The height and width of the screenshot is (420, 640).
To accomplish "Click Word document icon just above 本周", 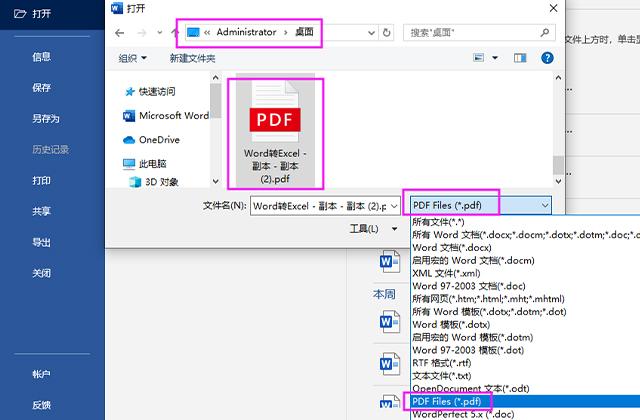I will 389,261.
